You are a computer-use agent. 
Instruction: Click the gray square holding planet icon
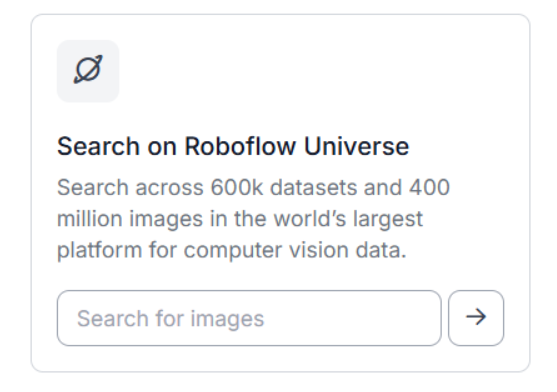pos(88,71)
